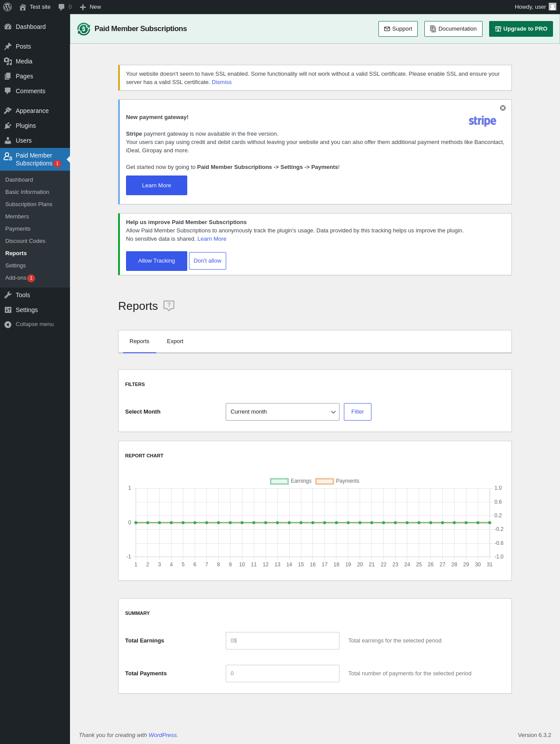Click the Dashboard gauge icon in the sidebar
Image resolution: width=560 pixels, height=744 pixels.
click(8, 27)
